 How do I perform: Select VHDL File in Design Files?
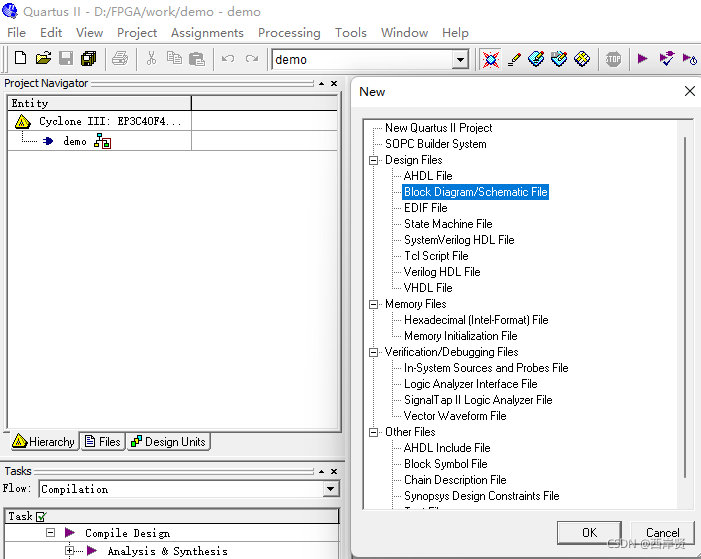point(428,288)
